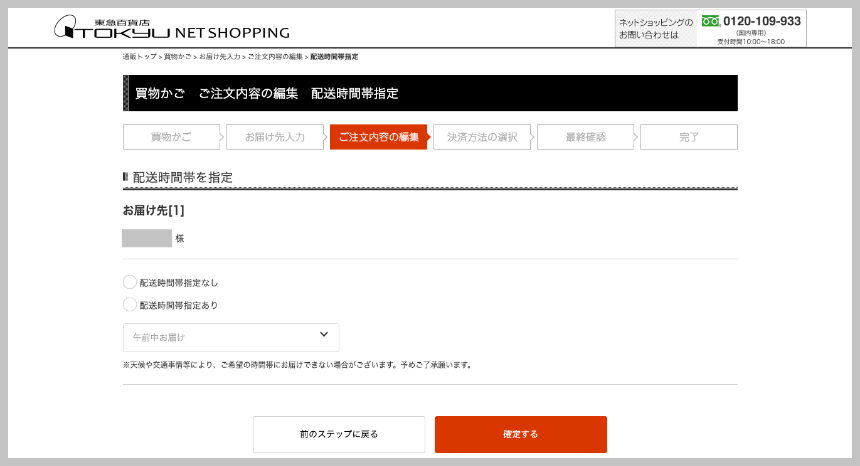Open お届け先入力 breadcrumb link
This screenshot has height=466, width=860.
(219, 57)
